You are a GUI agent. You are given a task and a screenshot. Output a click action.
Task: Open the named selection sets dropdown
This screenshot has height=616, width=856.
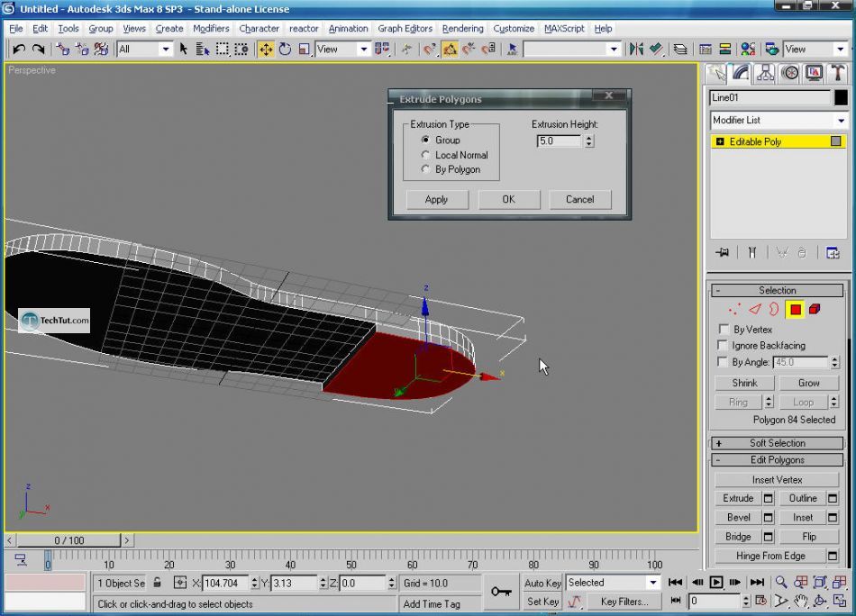(x=571, y=50)
